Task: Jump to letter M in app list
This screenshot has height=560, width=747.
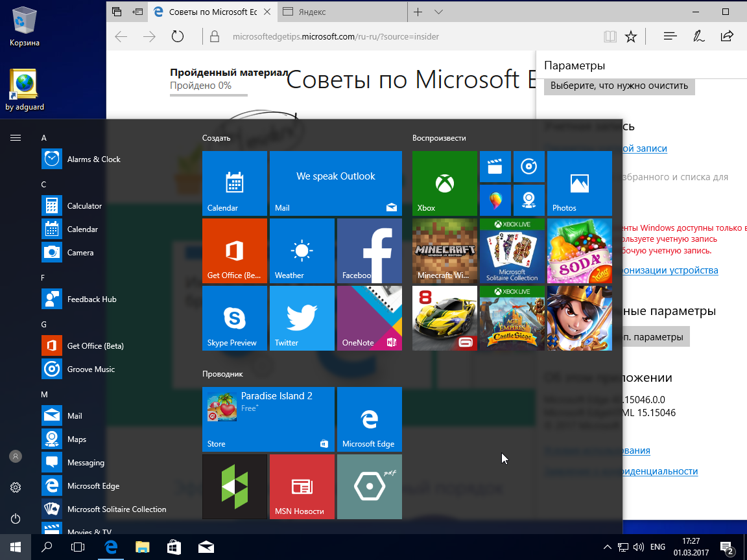Action: 44,394
